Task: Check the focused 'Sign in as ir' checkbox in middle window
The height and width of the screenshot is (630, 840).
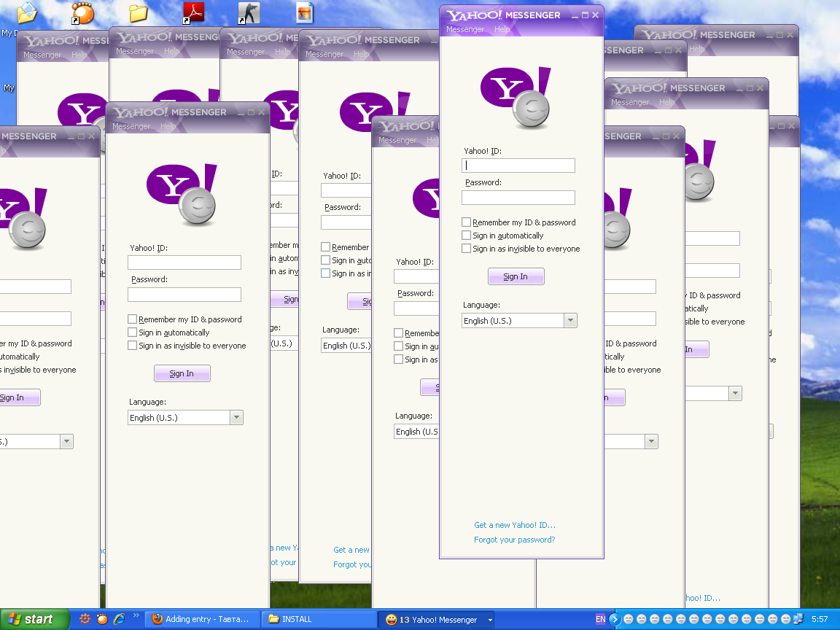Action: (326, 273)
